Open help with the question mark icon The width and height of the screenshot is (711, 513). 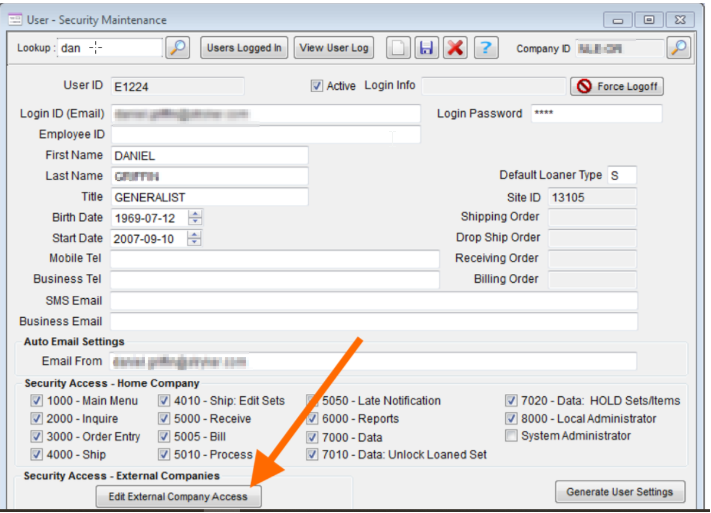pos(485,47)
